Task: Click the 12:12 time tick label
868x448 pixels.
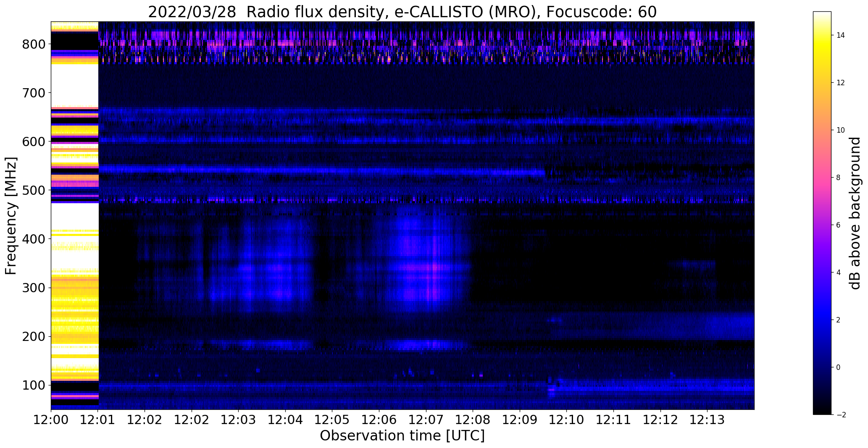Action: (660, 420)
